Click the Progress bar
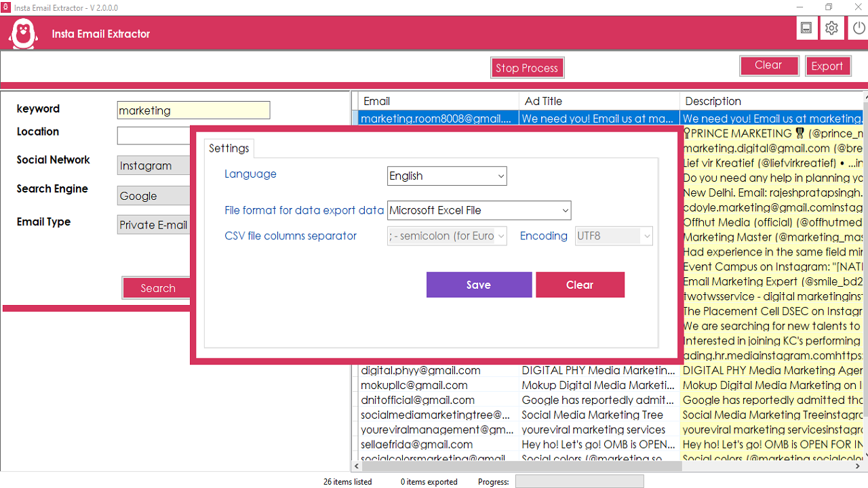The height and width of the screenshot is (488, 868). click(580, 481)
